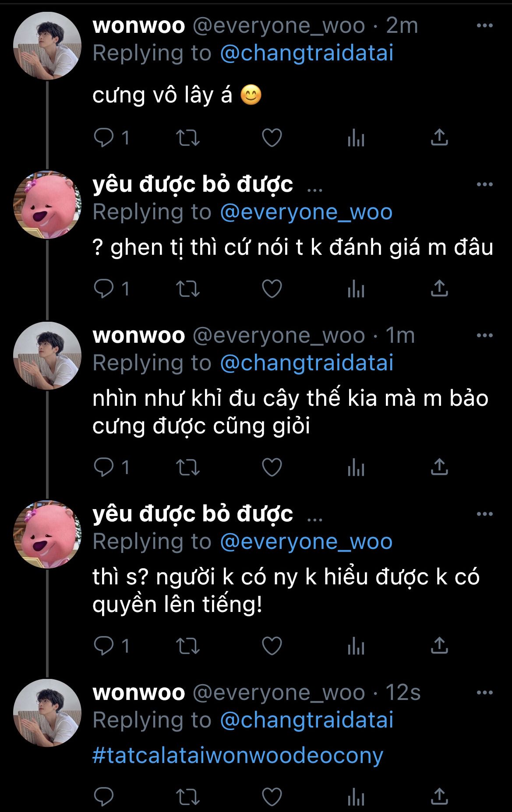Open pink bear avatar on "ghen tị" reply
Screen dimensions: 512x812
click(47, 205)
